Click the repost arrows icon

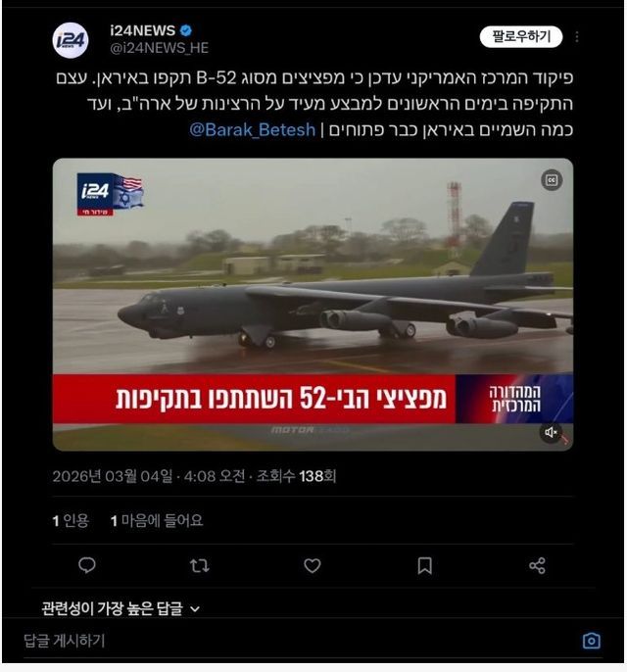200,566
